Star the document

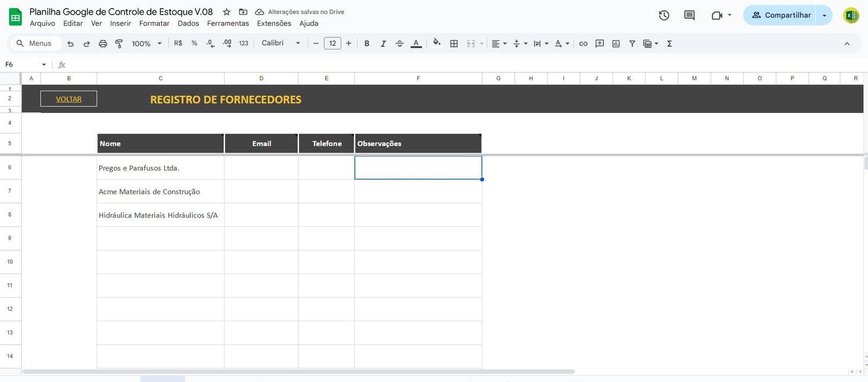pyautogui.click(x=227, y=12)
